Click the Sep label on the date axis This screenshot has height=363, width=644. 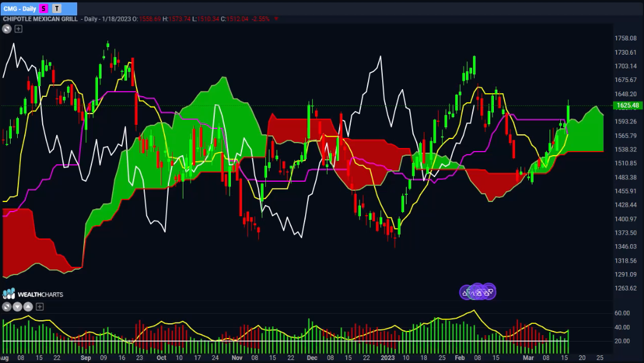tap(85, 358)
